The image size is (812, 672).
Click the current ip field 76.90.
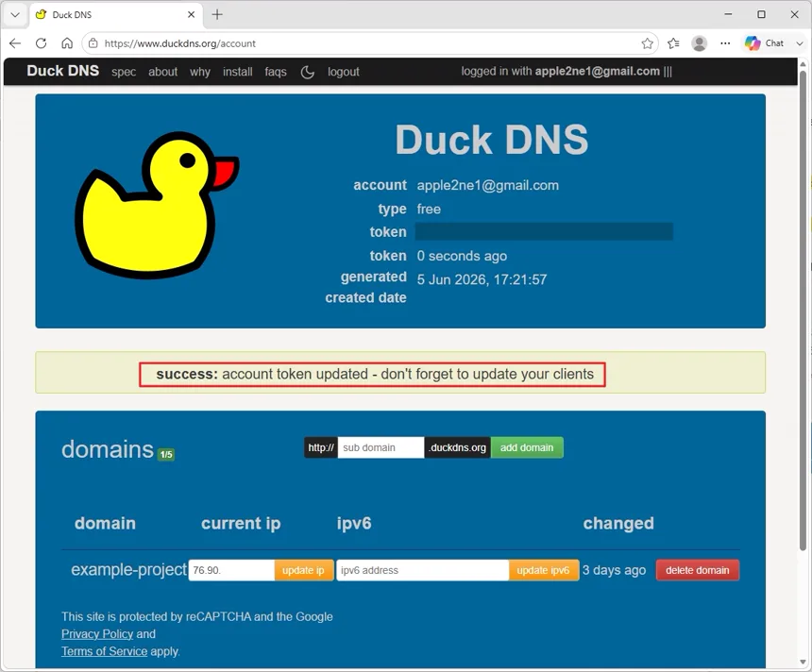point(231,570)
